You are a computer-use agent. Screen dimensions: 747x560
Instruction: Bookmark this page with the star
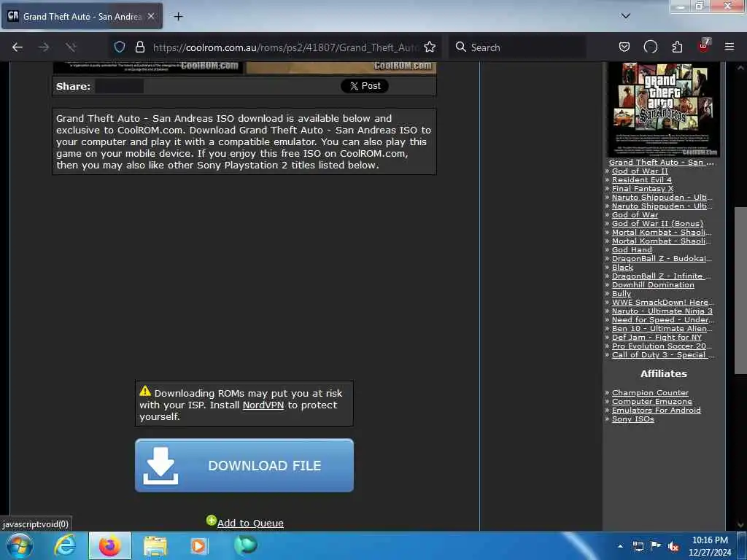(x=430, y=47)
